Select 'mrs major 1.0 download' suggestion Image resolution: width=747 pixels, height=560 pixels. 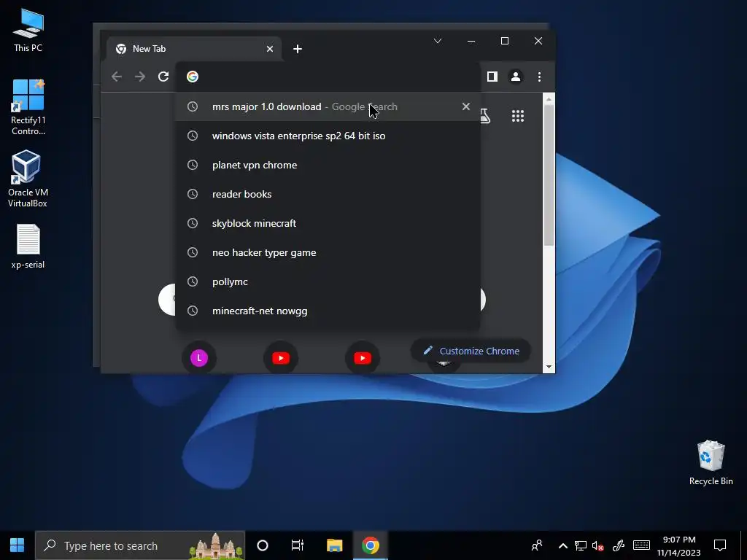click(x=328, y=106)
